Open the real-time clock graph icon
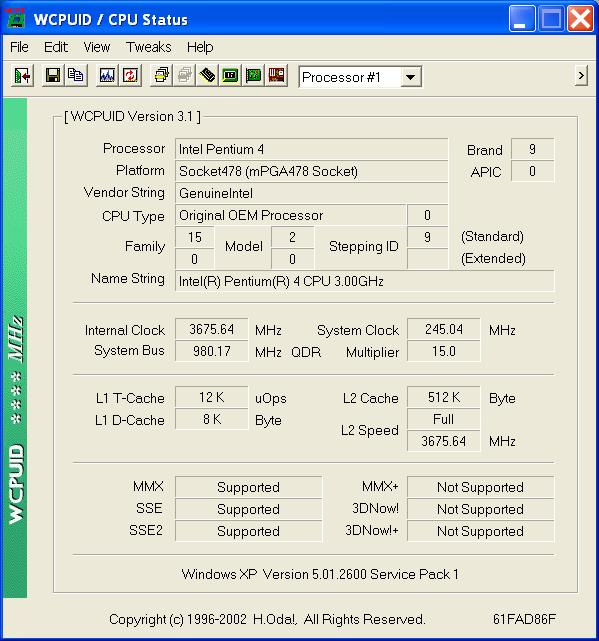 107,76
